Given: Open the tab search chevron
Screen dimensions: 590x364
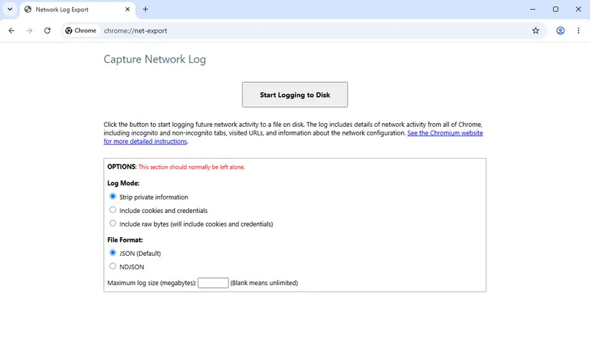Looking at the screenshot, I should tap(10, 9).
